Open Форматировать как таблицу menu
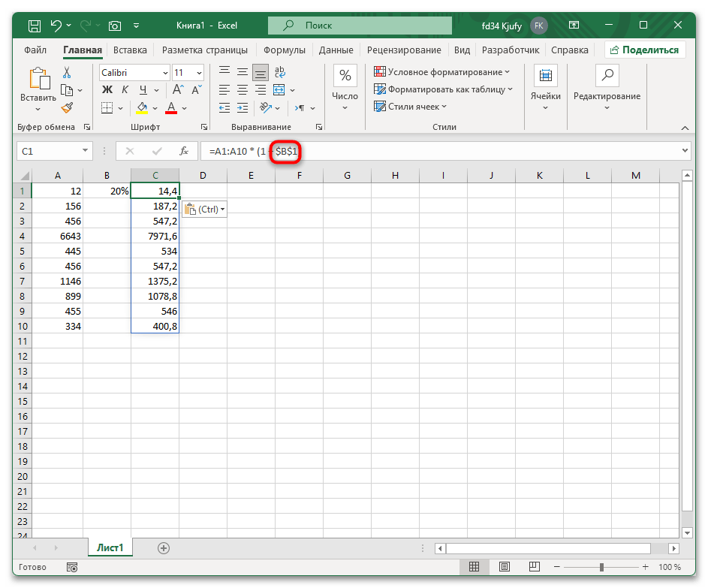The height and width of the screenshot is (588, 708). pyautogui.click(x=444, y=89)
